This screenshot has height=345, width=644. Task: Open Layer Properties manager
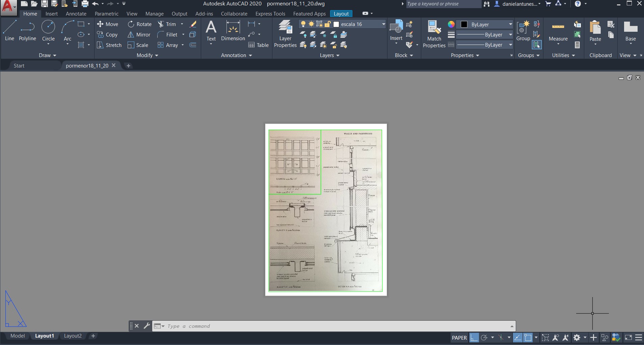pyautogui.click(x=285, y=34)
